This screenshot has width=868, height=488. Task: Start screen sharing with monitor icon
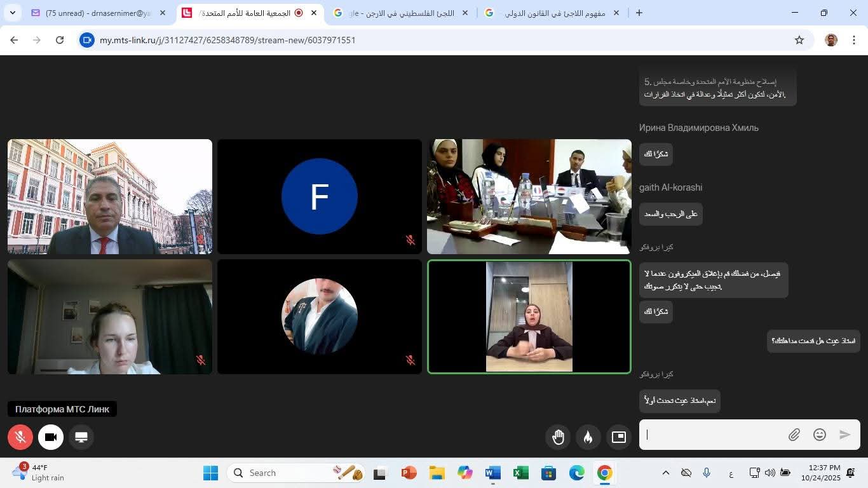click(x=81, y=437)
